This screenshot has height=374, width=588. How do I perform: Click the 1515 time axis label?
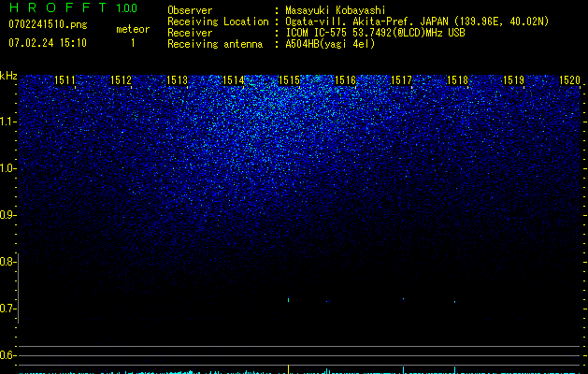(289, 80)
